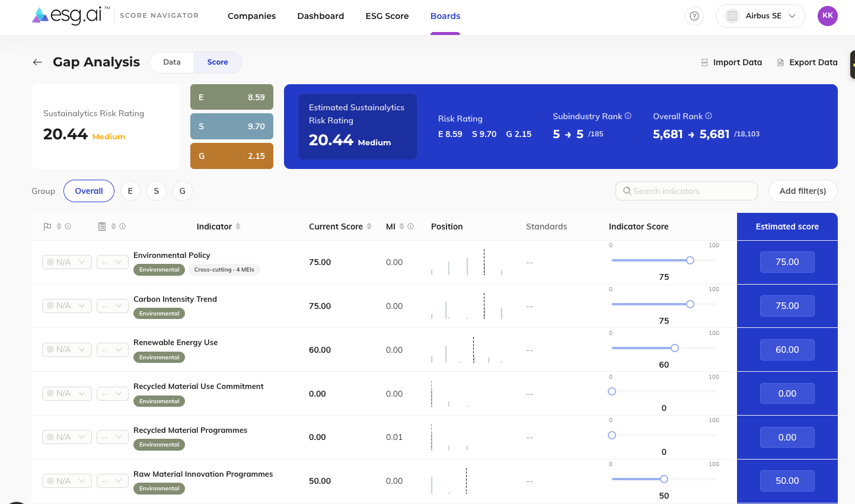Show Subindustry Rank info tooltip icon

(x=628, y=116)
